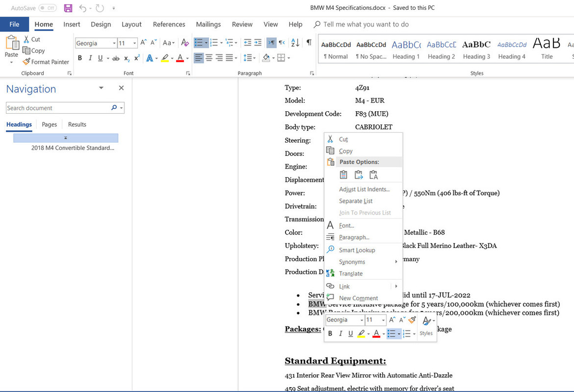Apply the Title style
The height and width of the screenshot is (392, 574).
(x=547, y=49)
